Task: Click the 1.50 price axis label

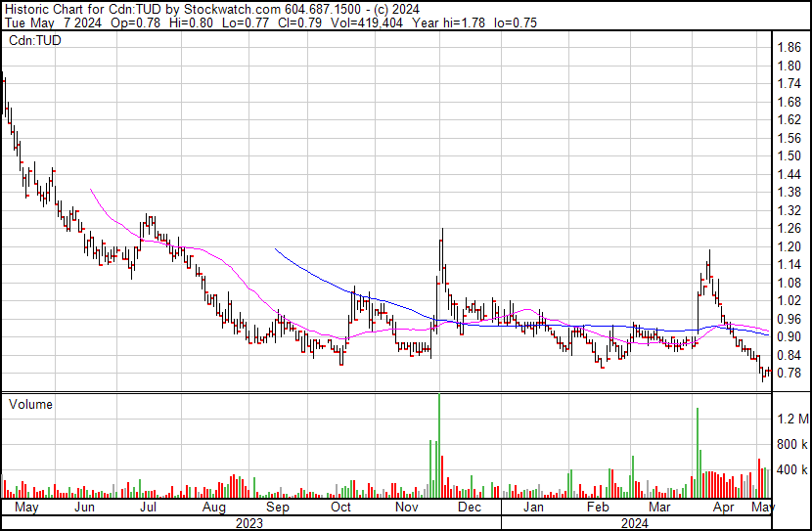Action: pos(789,155)
